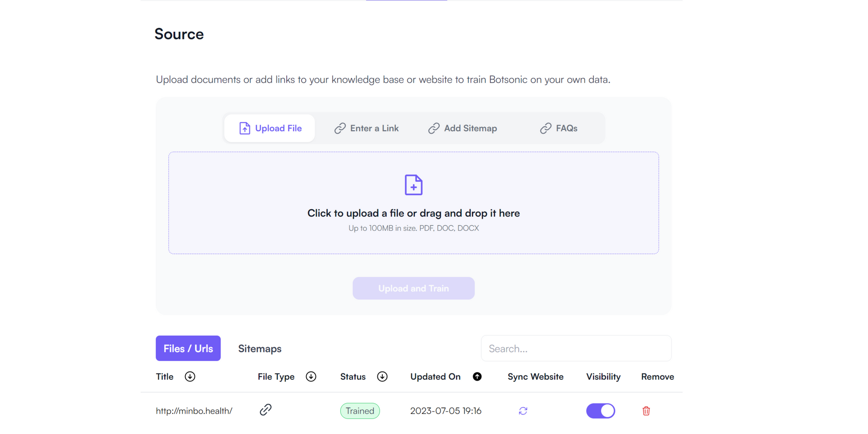Switch to the Sitemaps tab
The width and height of the screenshot is (868, 434).
coord(260,349)
